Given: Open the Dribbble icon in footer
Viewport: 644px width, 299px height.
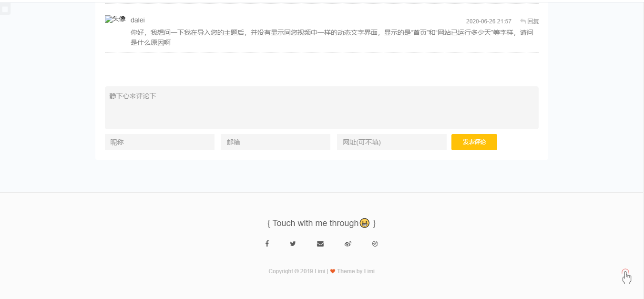Looking at the screenshot, I should tap(375, 244).
